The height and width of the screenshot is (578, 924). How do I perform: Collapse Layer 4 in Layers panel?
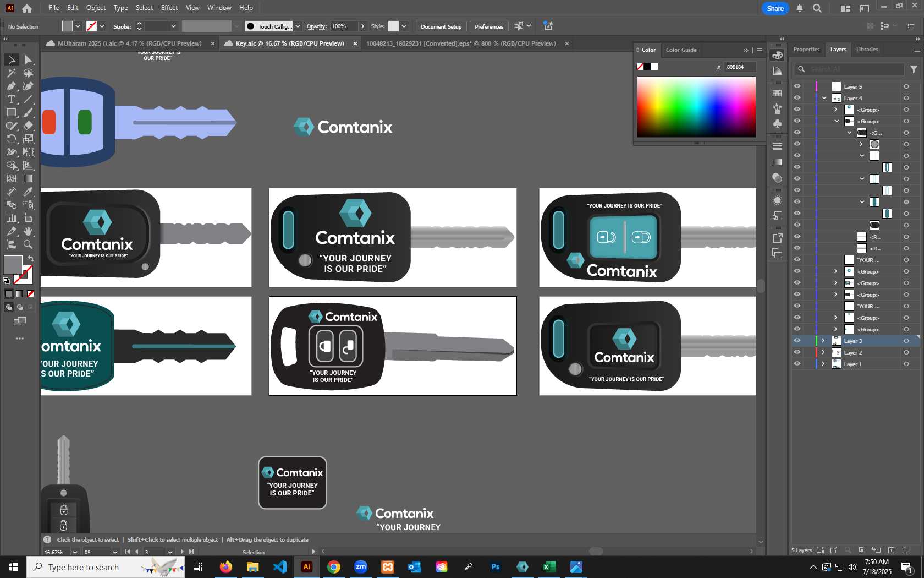point(824,98)
